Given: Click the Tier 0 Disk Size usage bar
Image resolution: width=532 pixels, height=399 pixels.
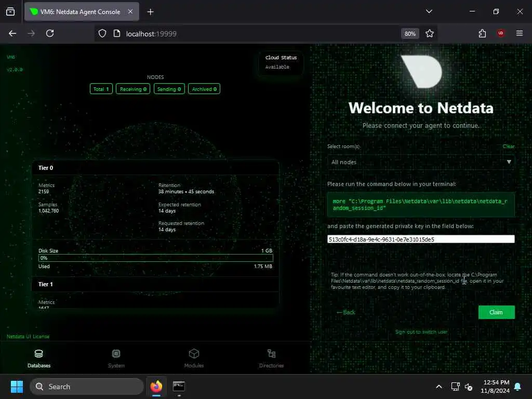Looking at the screenshot, I should click(x=156, y=258).
